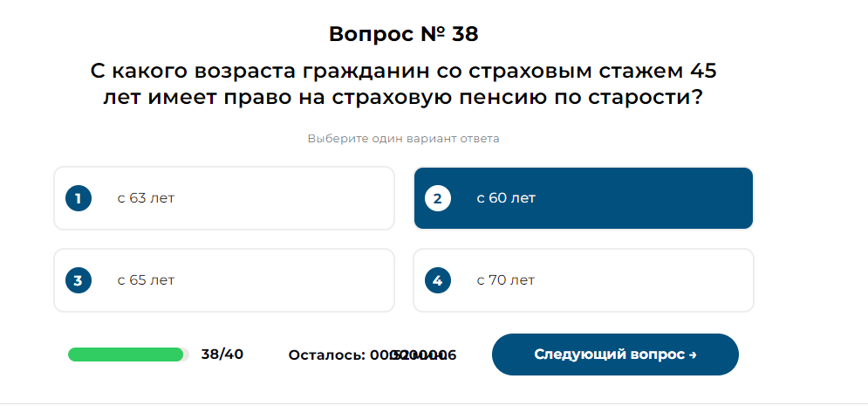This screenshot has height=420, width=868.
Task: Click the overlapping countdown timer digits
Action: click(413, 355)
